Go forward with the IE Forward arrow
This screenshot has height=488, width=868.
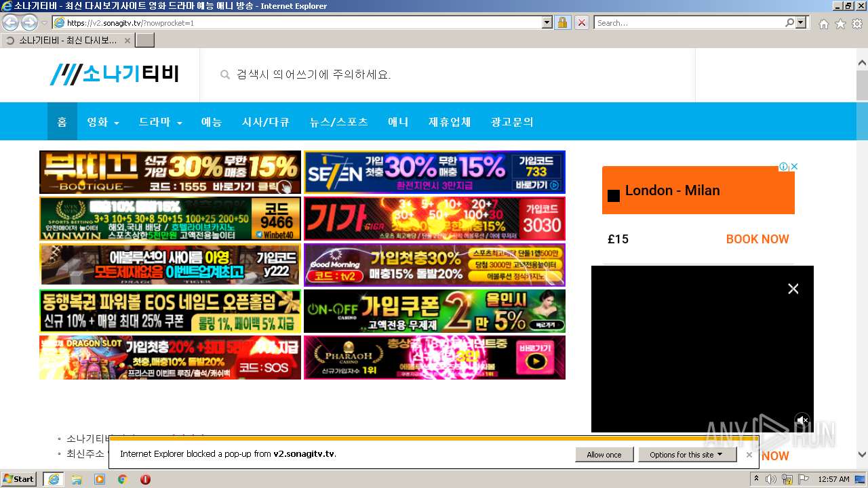[29, 22]
